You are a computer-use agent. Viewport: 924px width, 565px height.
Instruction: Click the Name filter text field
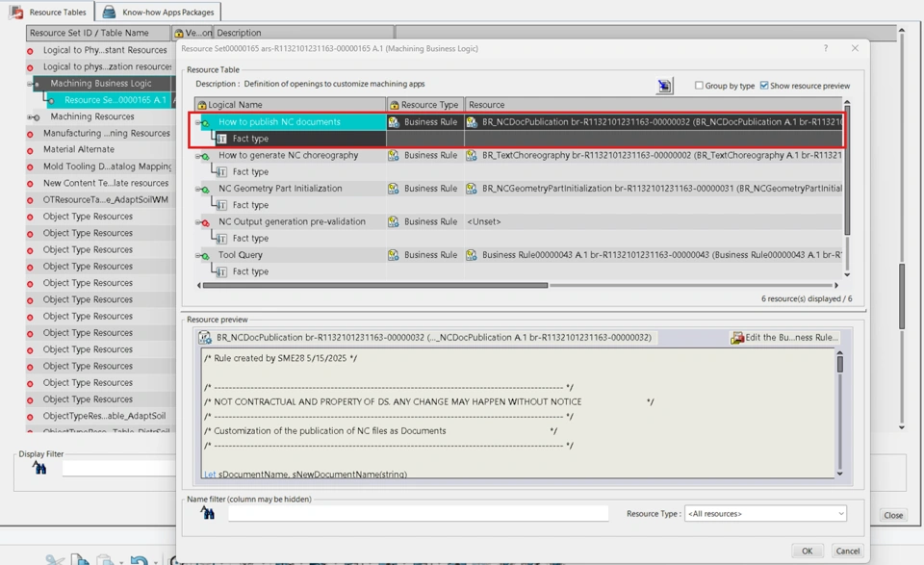pyautogui.click(x=418, y=514)
